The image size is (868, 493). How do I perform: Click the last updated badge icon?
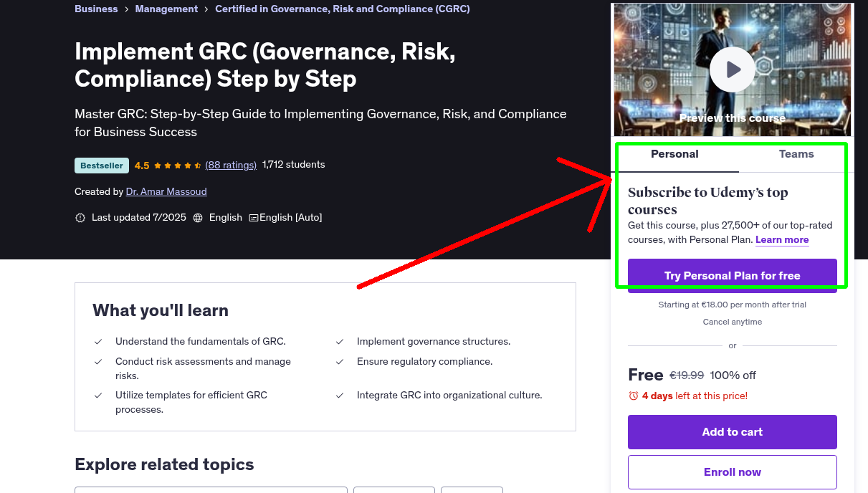click(80, 218)
